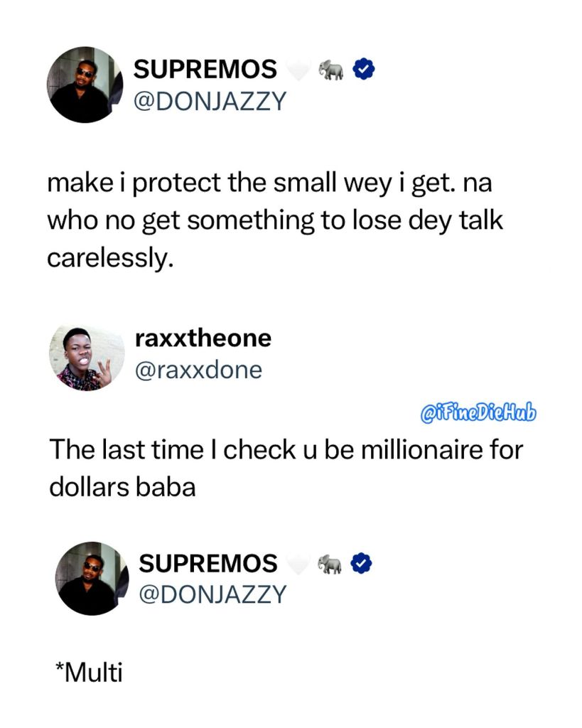Click the SUPREMOS display name on the first tweet
Screen dimensions: 582x728
(x=205, y=69)
